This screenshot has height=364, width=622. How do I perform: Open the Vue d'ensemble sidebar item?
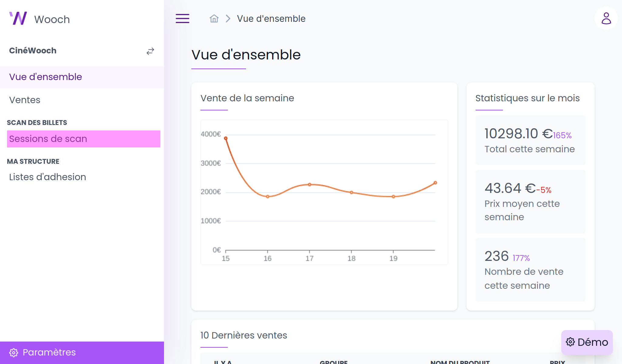[x=82, y=77]
